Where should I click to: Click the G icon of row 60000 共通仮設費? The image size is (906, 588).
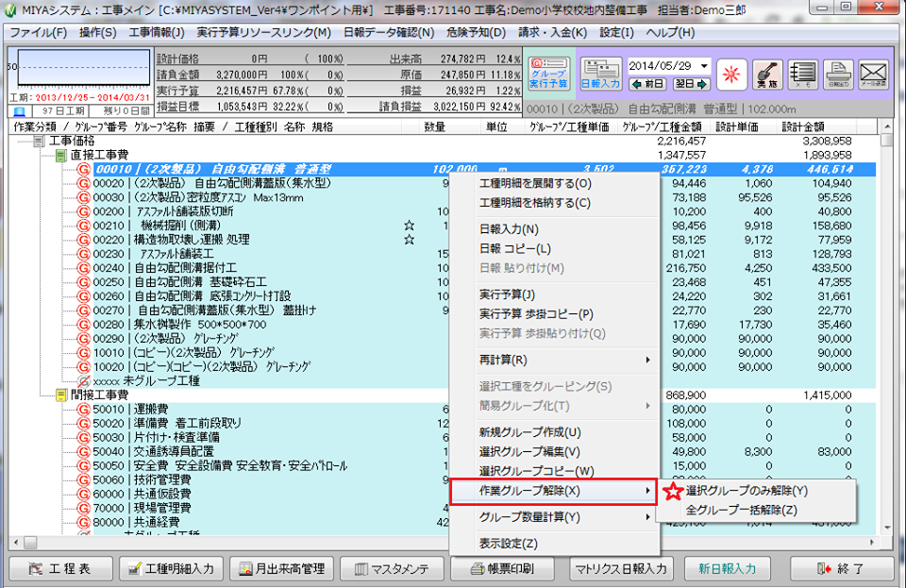84,494
